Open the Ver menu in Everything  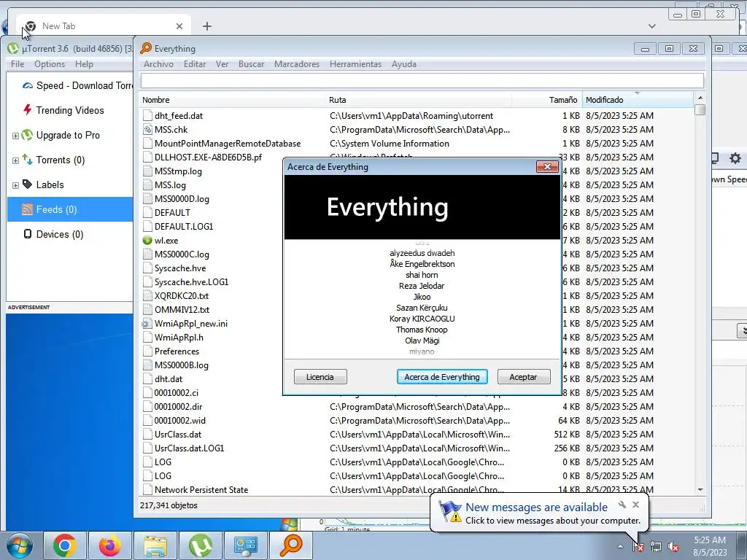pos(222,64)
